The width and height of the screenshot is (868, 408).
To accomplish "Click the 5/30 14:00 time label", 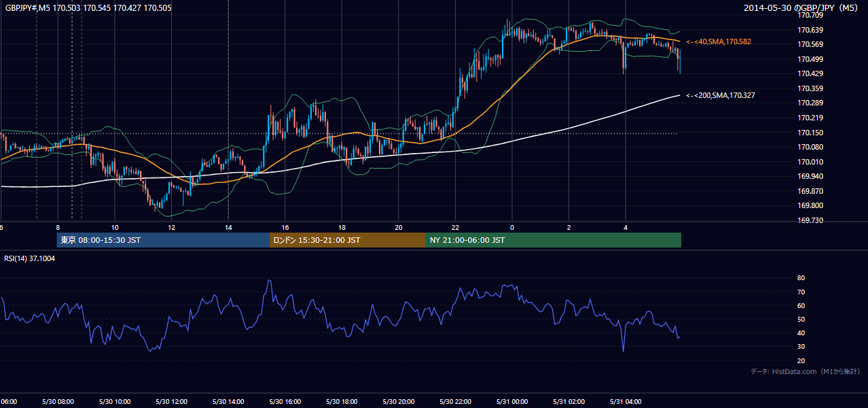I will click(228, 402).
